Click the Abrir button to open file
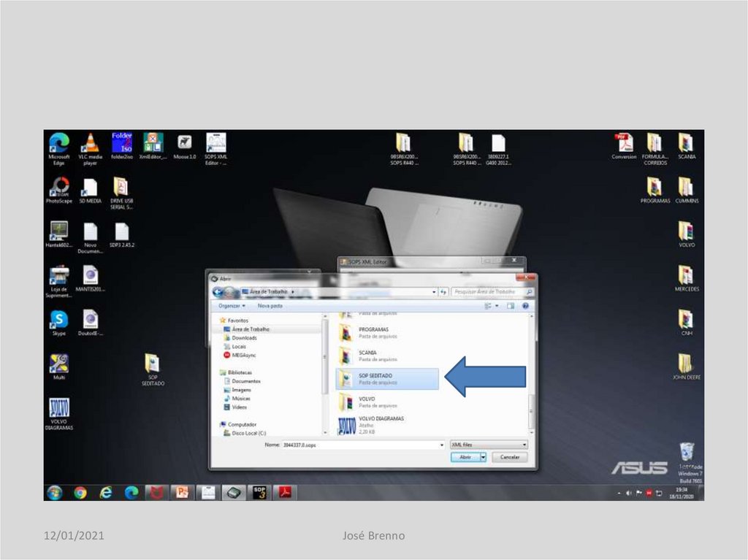This screenshot has height=560, width=748. point(465,457)
